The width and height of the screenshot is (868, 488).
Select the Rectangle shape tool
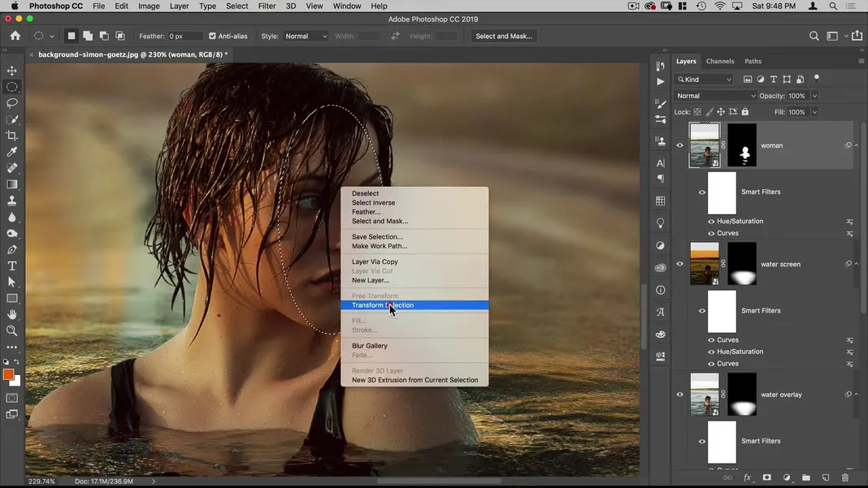[x=11, y=298]
